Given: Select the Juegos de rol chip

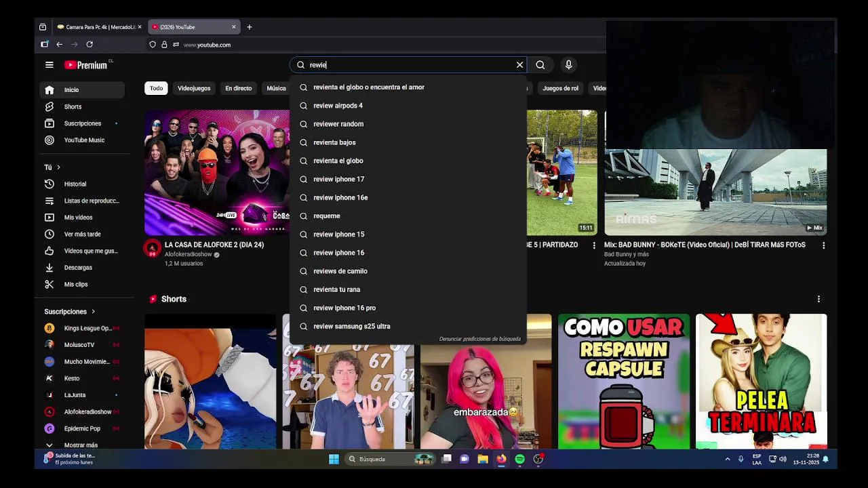Looking at the screenshot, I should pyautogui.click(x=560, y=88).
